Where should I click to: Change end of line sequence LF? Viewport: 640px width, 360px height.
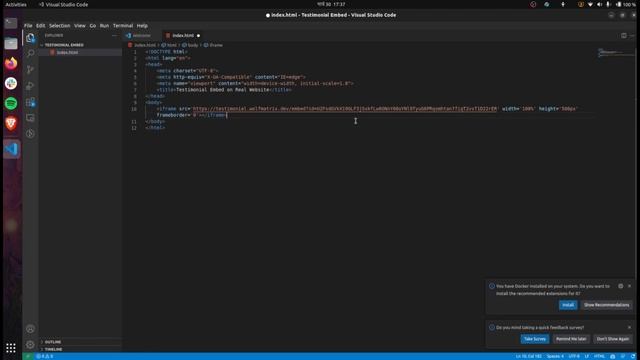click(x=587, y=356)
